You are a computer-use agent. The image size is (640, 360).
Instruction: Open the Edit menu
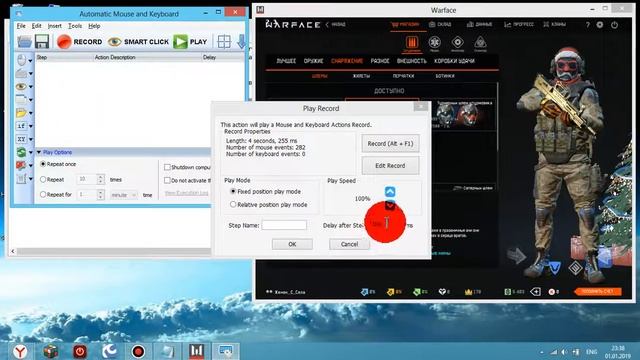(36, 26)
